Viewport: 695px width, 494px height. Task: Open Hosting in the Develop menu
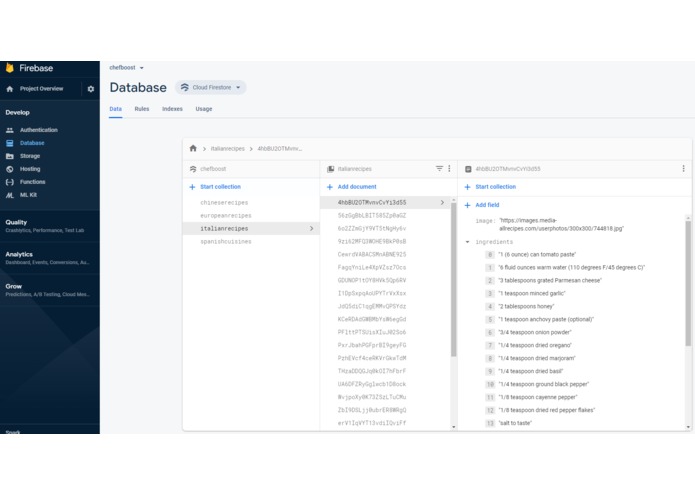(30, 169)
